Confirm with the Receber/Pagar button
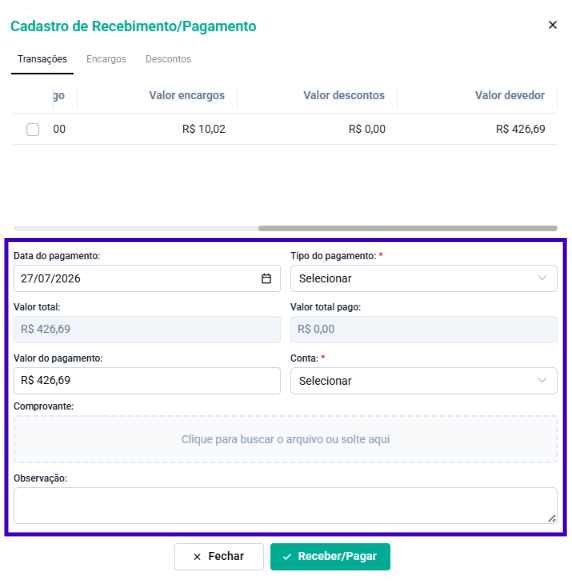Image resolution: width=572 pixels, height=582 pixels. pyautogui.click(x=330, y=556)
